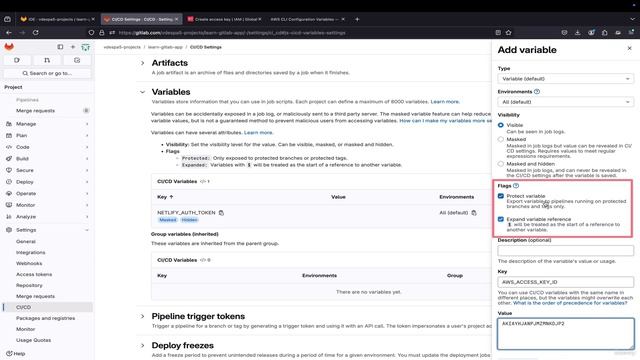
Task: Go to learn-gitlab-app breadcrumb
Action: point(165,47)
